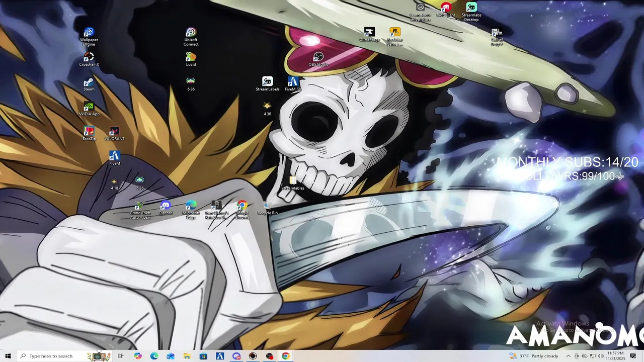This screenshot has width=644, height=362.
Task: Click the Meet Now tray icon
Action: tap(577, 356)
